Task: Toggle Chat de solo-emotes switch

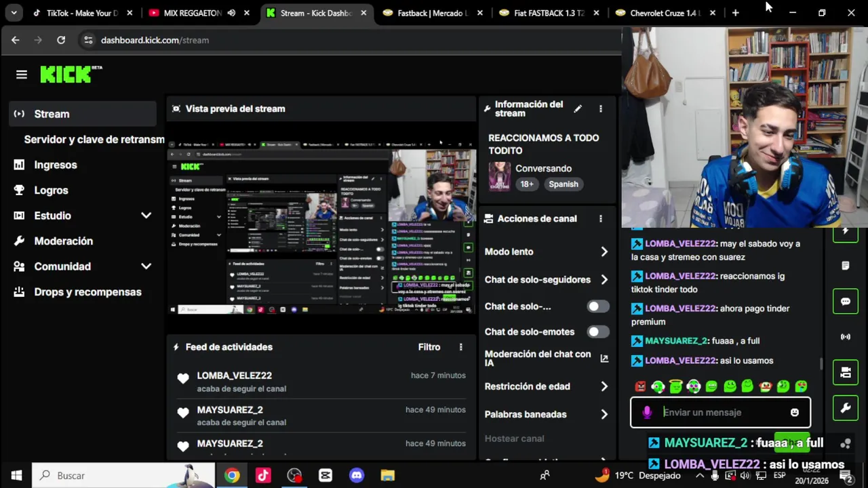Action: [597, 331]
